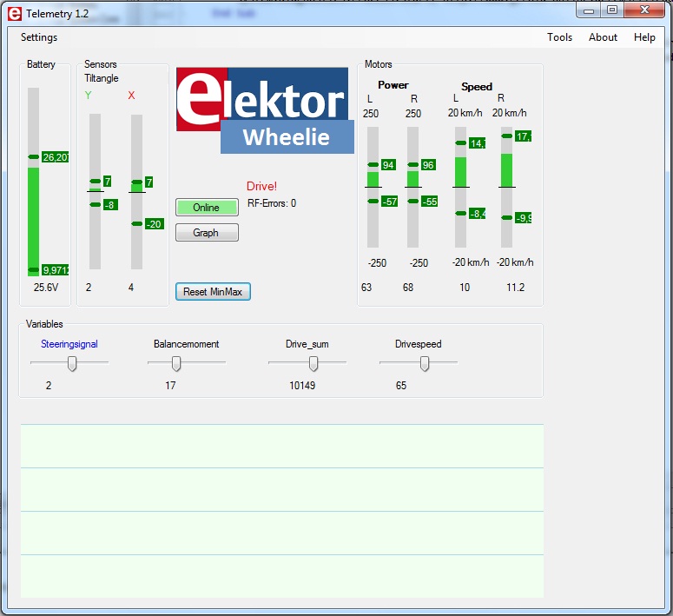Viewport: 673px width, 616px height.
Task: Click the Drive_sum slider handle
Action: click(x=313, y=363)
